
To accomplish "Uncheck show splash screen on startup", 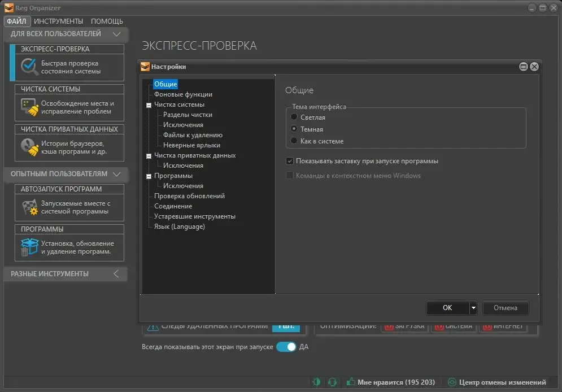I will coord(290,161).
